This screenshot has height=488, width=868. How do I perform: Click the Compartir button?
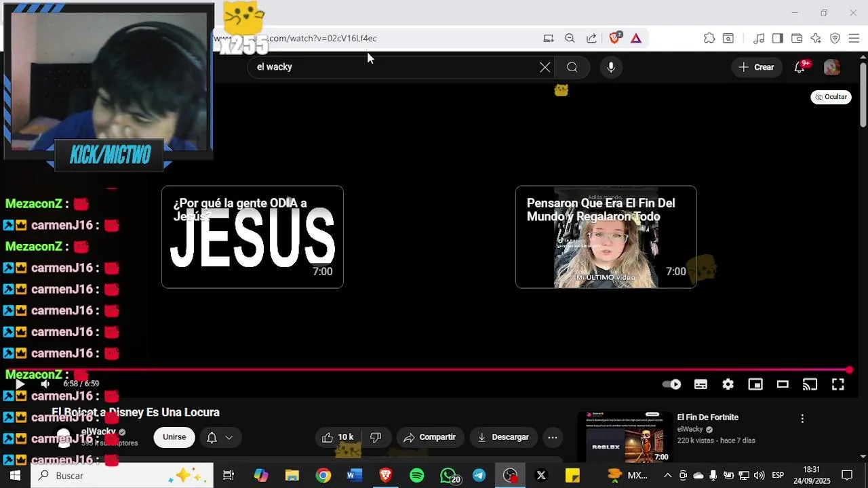click(429, 437)
